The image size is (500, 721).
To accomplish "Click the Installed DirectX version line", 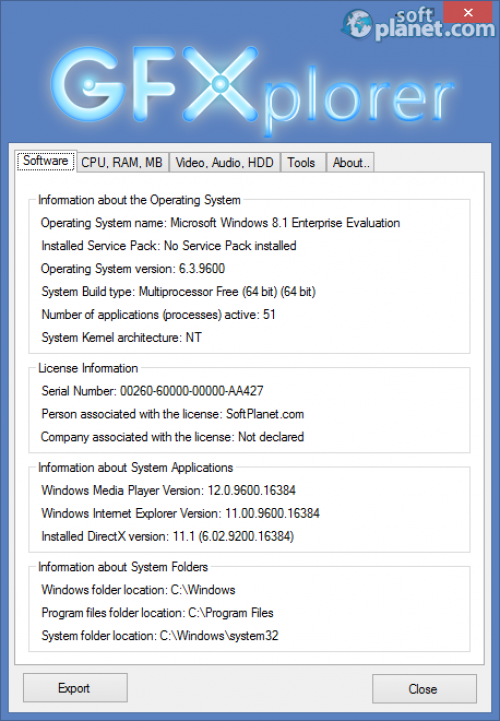I will click(167, 536).
